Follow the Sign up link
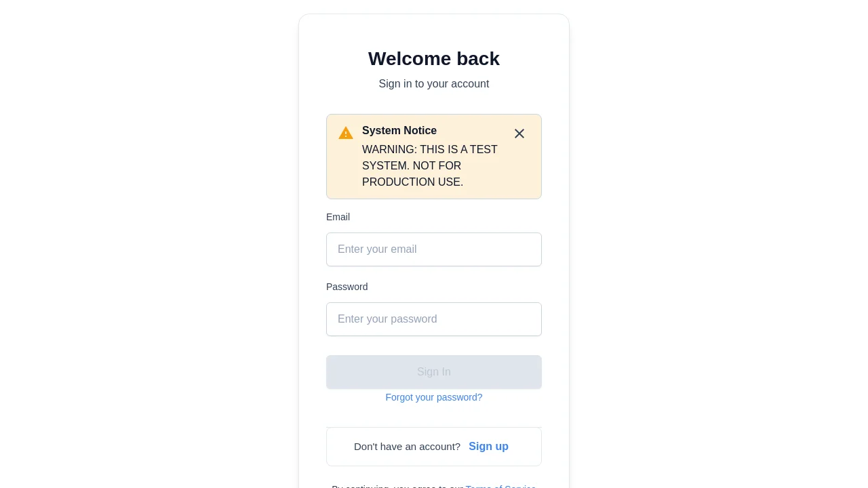868x488 pixels. click(488, 446)
